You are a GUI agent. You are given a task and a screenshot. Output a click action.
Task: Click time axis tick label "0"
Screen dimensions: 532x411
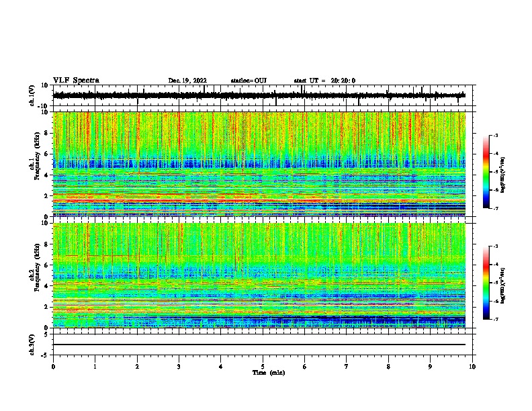pos(53,367)
